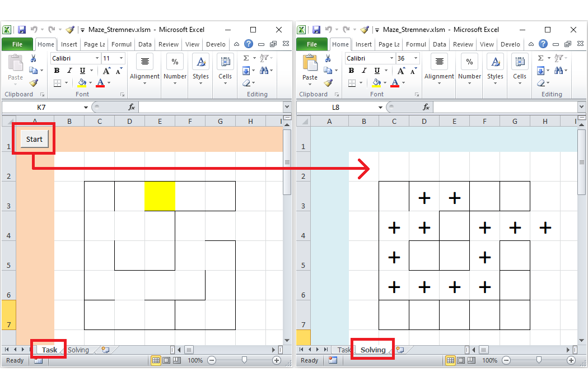
Task: Click Font Color red A in right window
Action: point(395,83)
